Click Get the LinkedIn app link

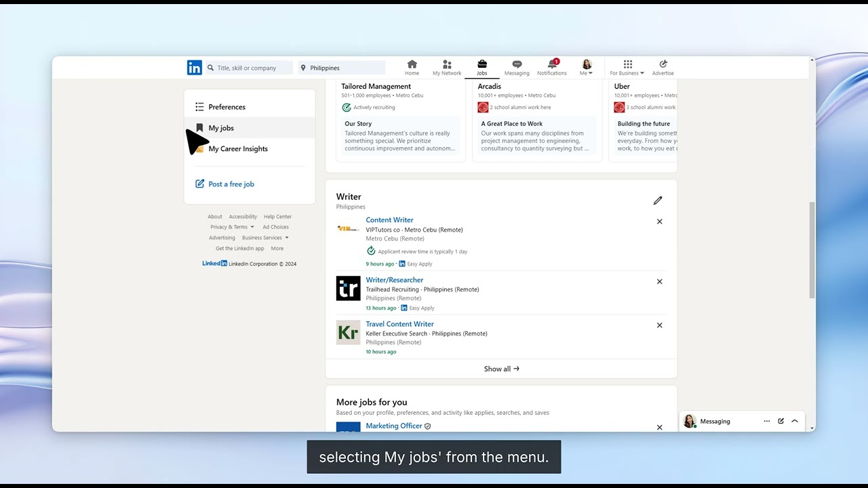[239, 249]
